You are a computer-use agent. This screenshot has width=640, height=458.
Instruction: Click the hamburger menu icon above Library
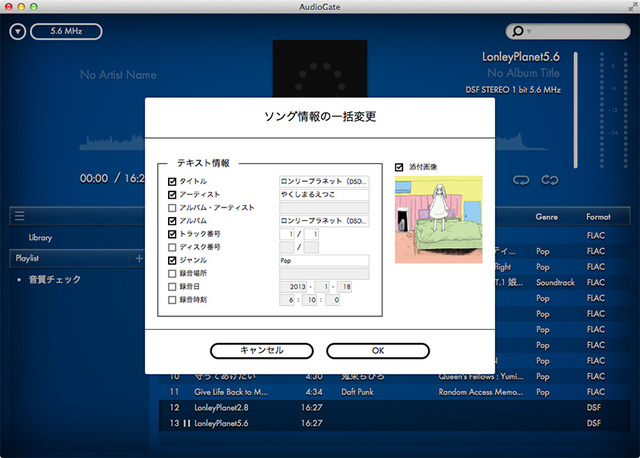[19, 216]
